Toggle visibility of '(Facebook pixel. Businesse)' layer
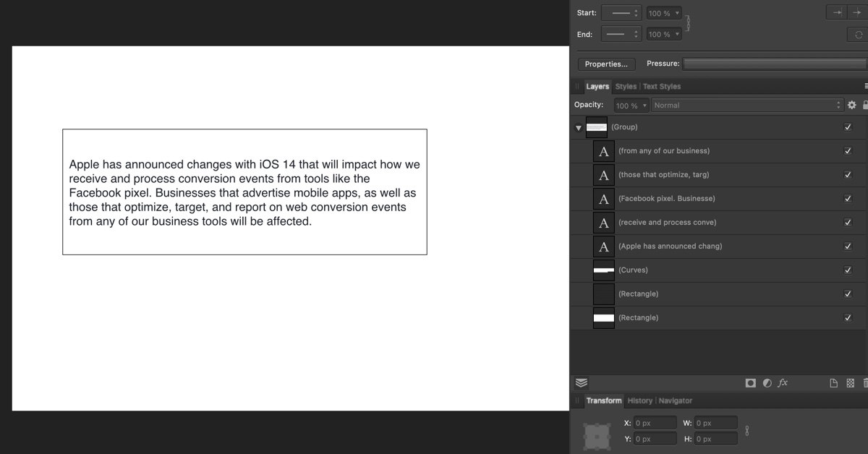Viewport: 868px width, 454px height. (x=848, y=199)
